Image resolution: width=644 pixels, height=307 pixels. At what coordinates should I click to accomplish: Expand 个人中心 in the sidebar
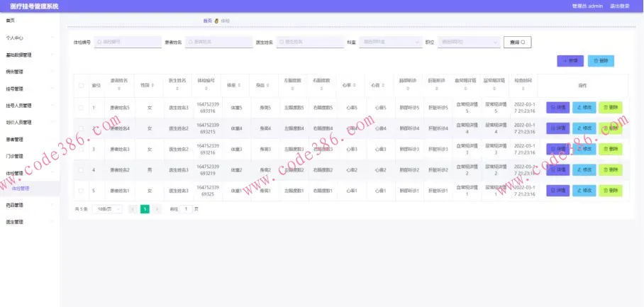tap(30, 38)
